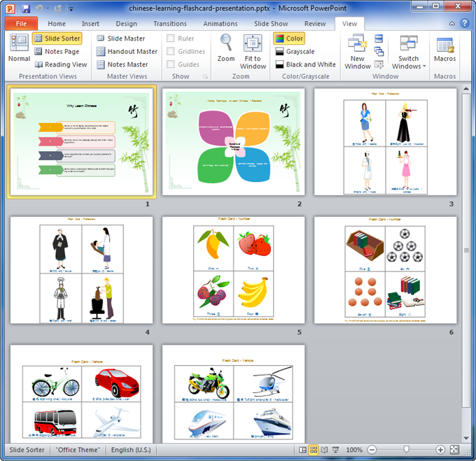Open the Show group dialog launcher
Image resolution: width=476 pixels, height=461 pixels.
pos(206,77)
